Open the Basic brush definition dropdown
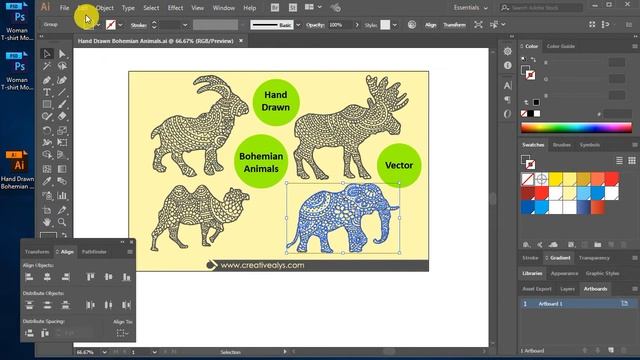This screenshot has height=360, width=640. coord(298,25)
